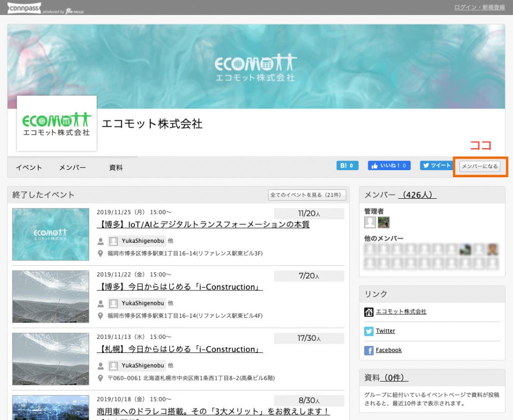Click the ecomott banner image

point(256,67)
